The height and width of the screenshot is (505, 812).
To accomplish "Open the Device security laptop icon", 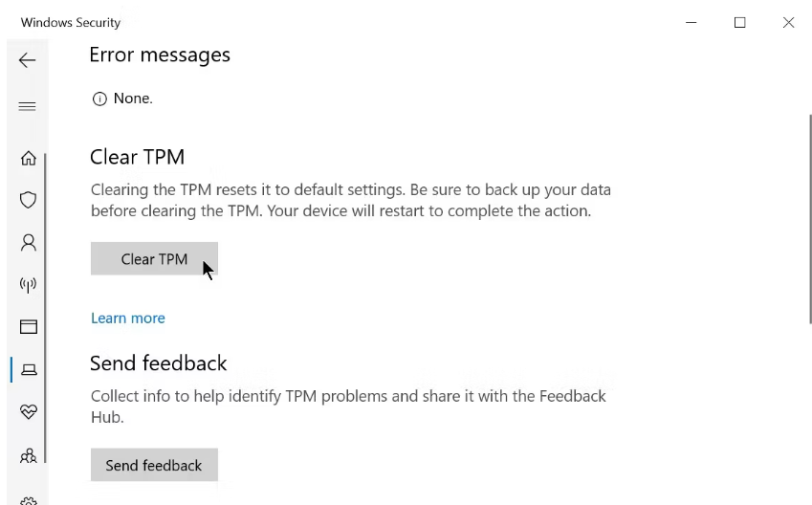I will tap(29, 369).
